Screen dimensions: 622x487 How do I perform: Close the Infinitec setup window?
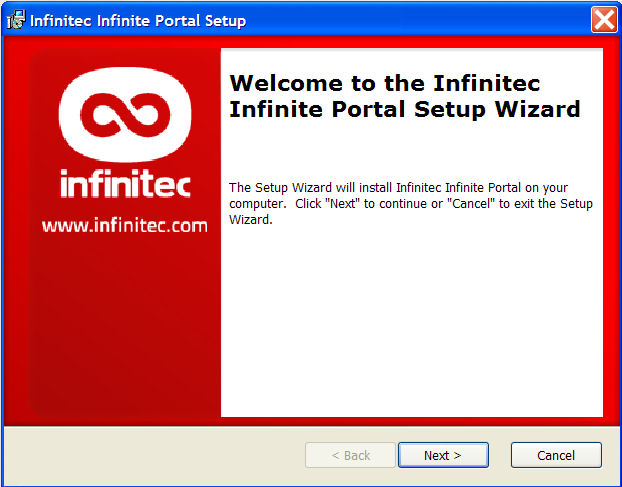(604, 19)
